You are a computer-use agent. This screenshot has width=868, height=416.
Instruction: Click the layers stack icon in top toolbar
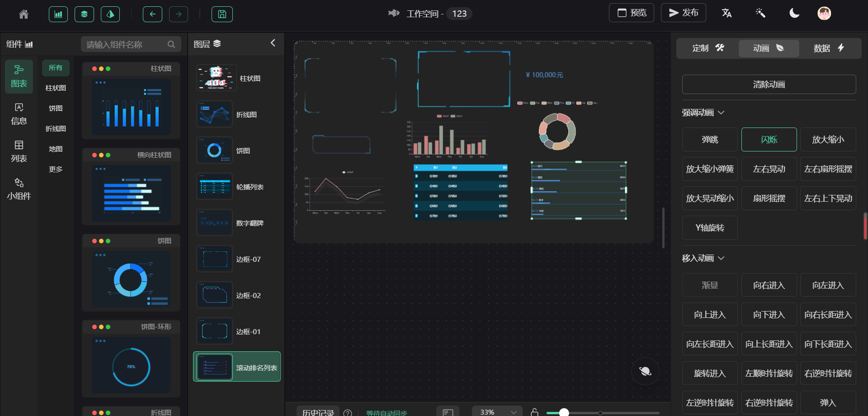point(84,14)
